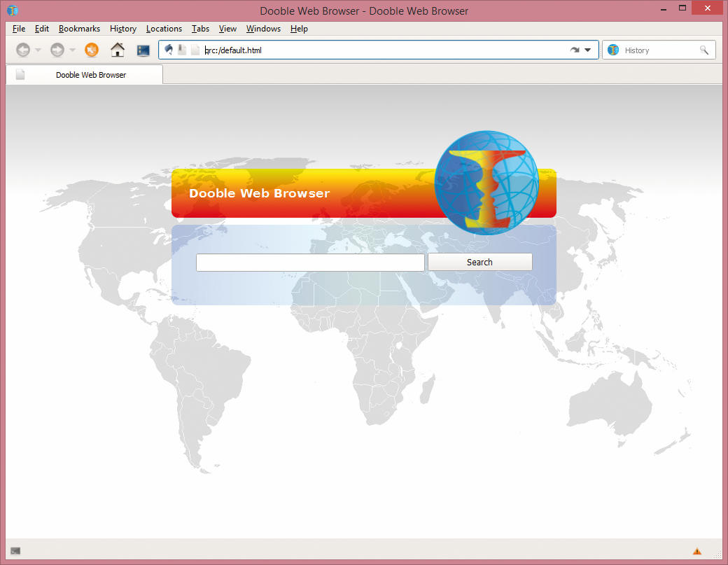Open the History menu
The image size is (728, 565).
tap(123, 29)
